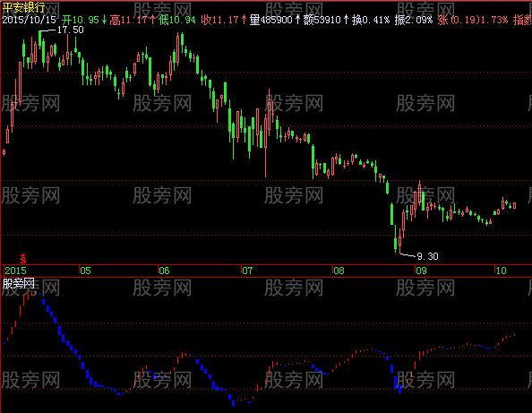Click the low price 低10.94

tap(177, 20)
